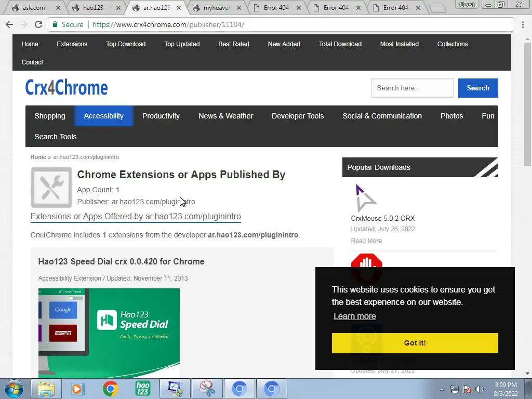The image size is (532, 399).
Task: Select the Search Tools category
Action: pos(56,137)
